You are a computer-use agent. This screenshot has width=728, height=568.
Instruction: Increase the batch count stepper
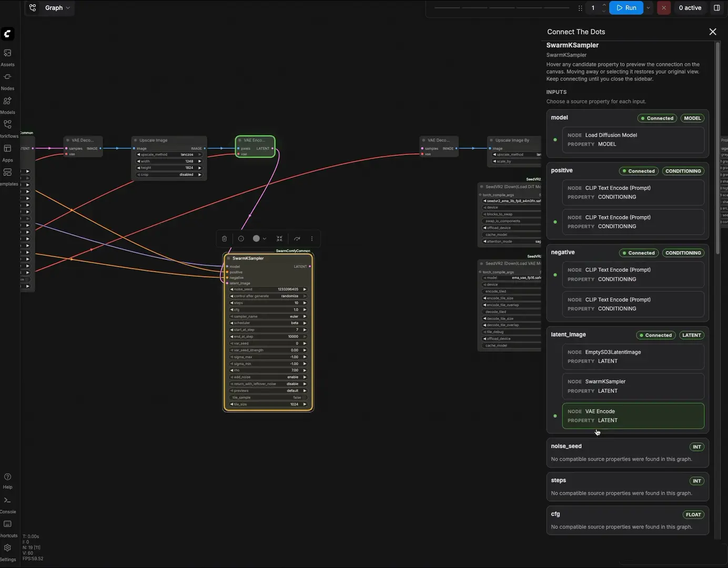604,5
